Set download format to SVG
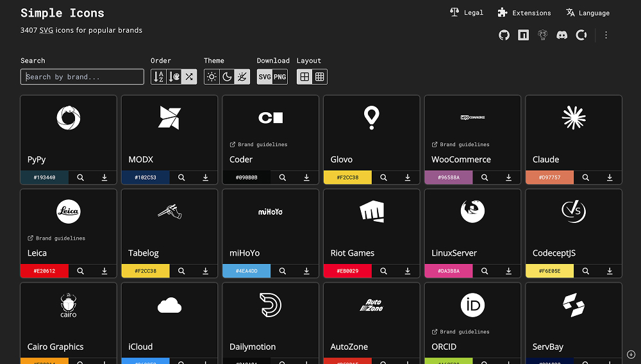This screenshot has width=641, height=364. tap(265, 77)
